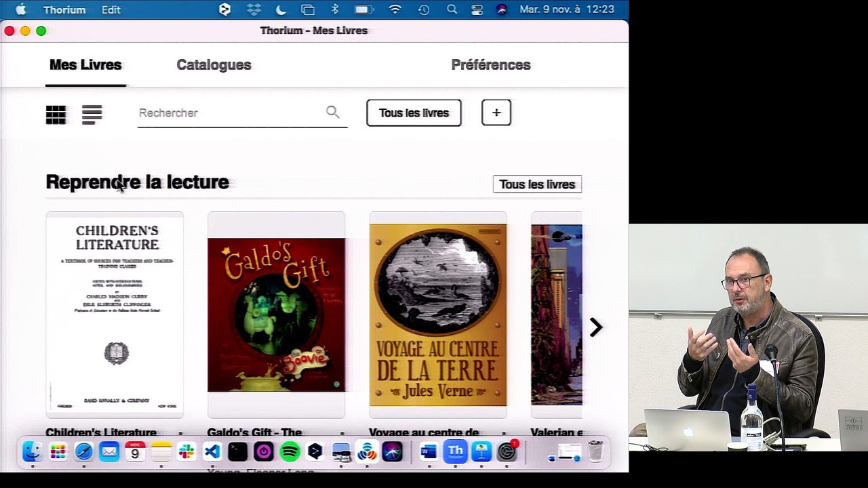Open the Valerian book cover
The width and height of the screenshot is (868, 488).
coord(557,315)
